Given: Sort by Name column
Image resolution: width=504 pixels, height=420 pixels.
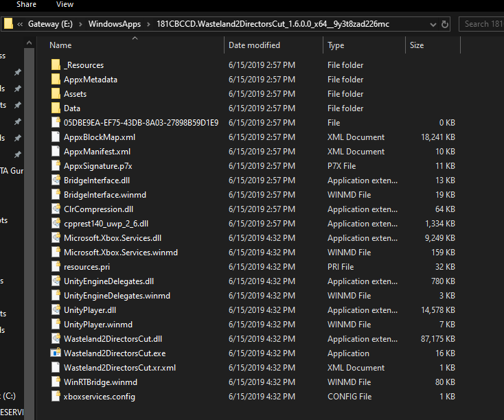Looking at the screenshot, I should point(60,45).
